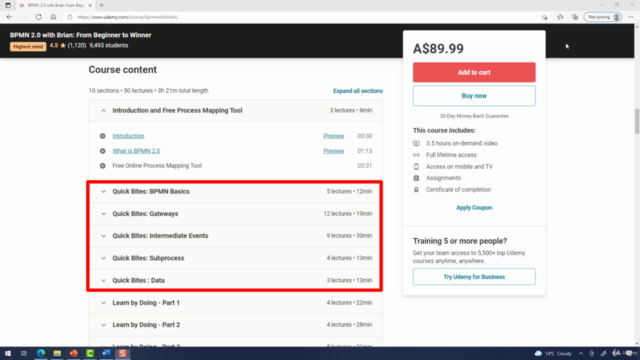Expand Learn by Doing - Part 2 section
The height and width of the screenshot is (360, 640).
(x=236, y=325)
